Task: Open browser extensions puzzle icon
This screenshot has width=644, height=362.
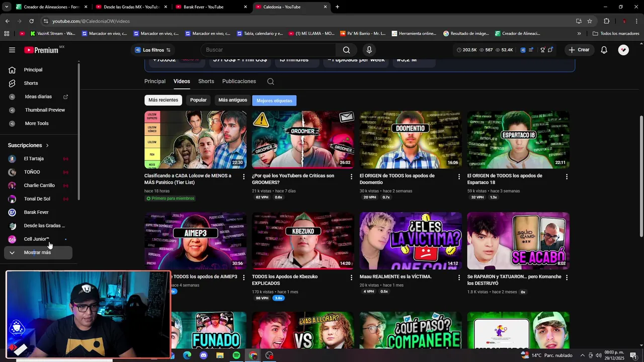Action: (x=606, y=21)
